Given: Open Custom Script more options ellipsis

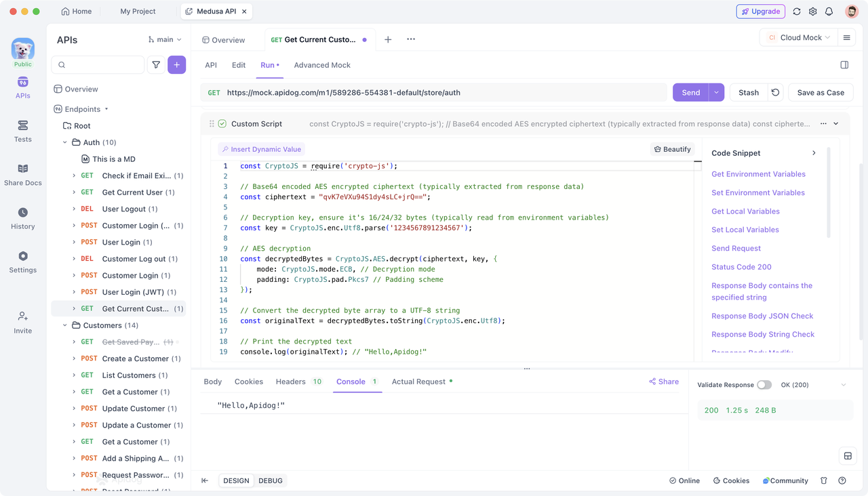Looking at the screenshot, I should coord(823,124).
